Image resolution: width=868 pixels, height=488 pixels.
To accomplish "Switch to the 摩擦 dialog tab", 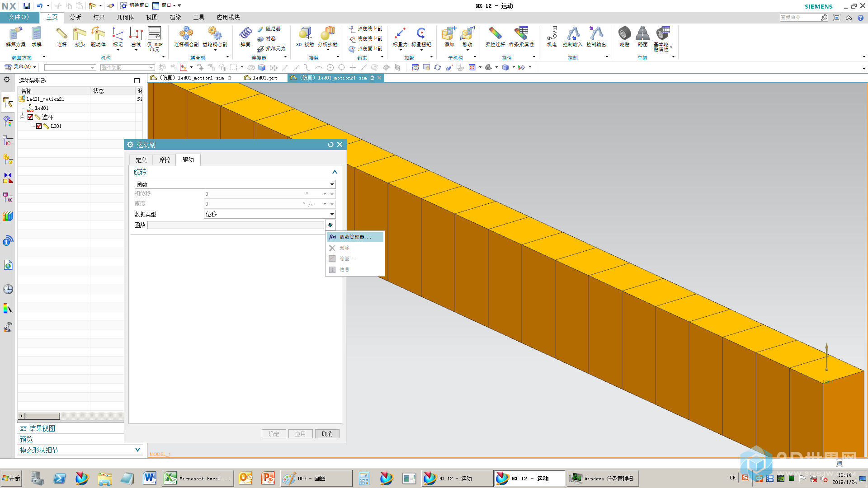I will point(165,160).
